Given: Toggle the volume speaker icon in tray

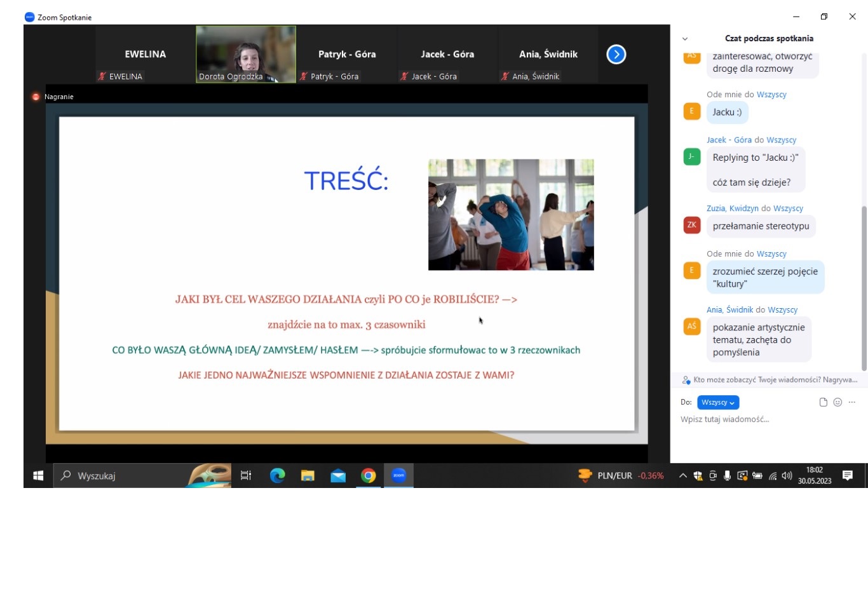Looking at the screenshot, I should tap(787, 475).
